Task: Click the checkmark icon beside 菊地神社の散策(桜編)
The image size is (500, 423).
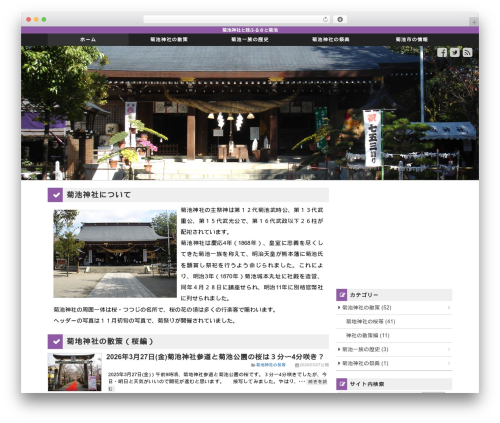Action: coord(55,341)
